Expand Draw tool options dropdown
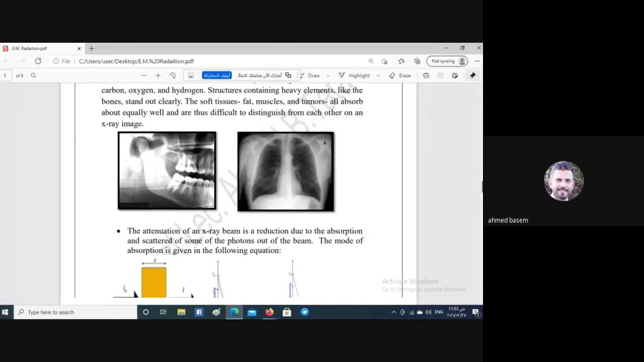The width and height of the screenshot is (644, 362). (x=328, y=75)
